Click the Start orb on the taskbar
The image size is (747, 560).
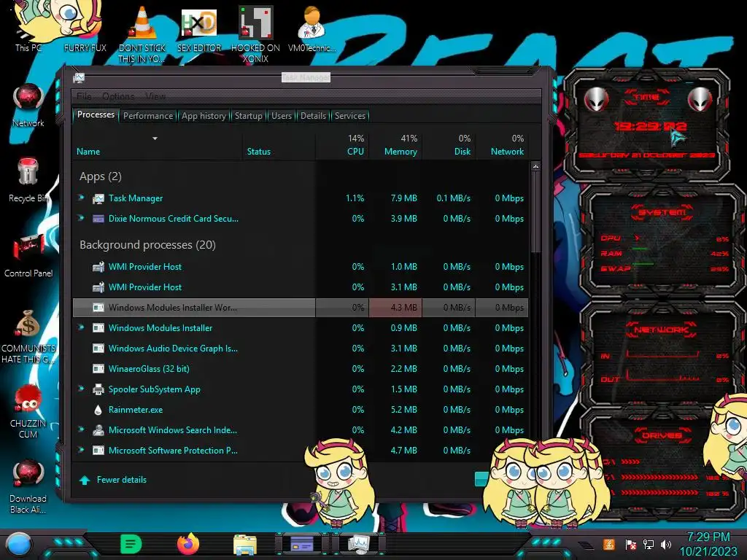tap(18, 544)
